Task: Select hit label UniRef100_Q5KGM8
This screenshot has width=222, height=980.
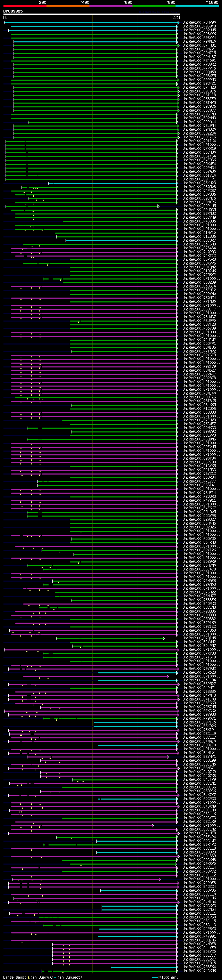Action: click(x=199, y=244)
